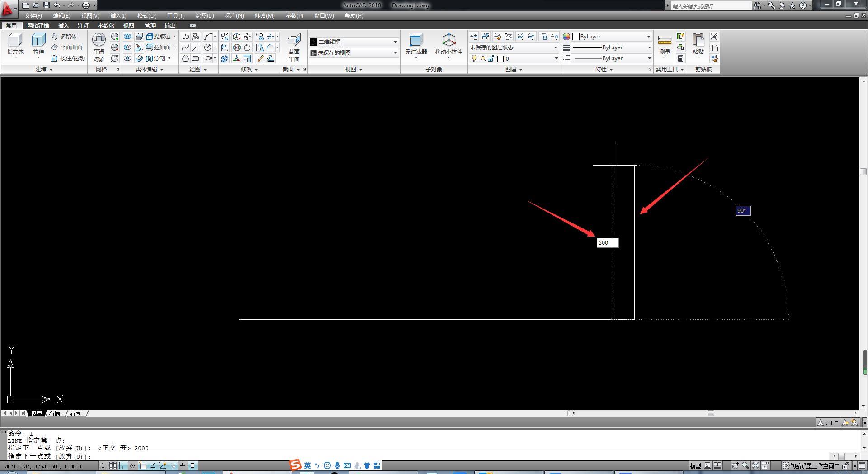Viewport: 868px width, 474px height.
Task: Switch to the 布局1 layout tab
Action: pyautogui.click(x=56, y=413)
